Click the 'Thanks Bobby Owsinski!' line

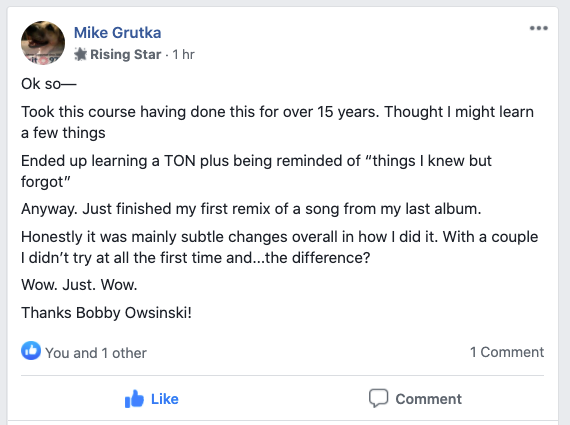(x=106, y=313)
